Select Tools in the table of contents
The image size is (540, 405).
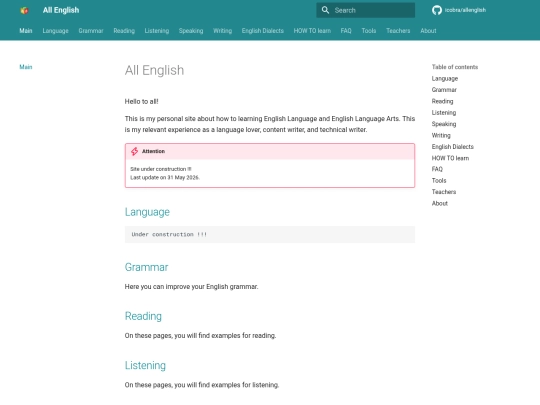(439, 180)
